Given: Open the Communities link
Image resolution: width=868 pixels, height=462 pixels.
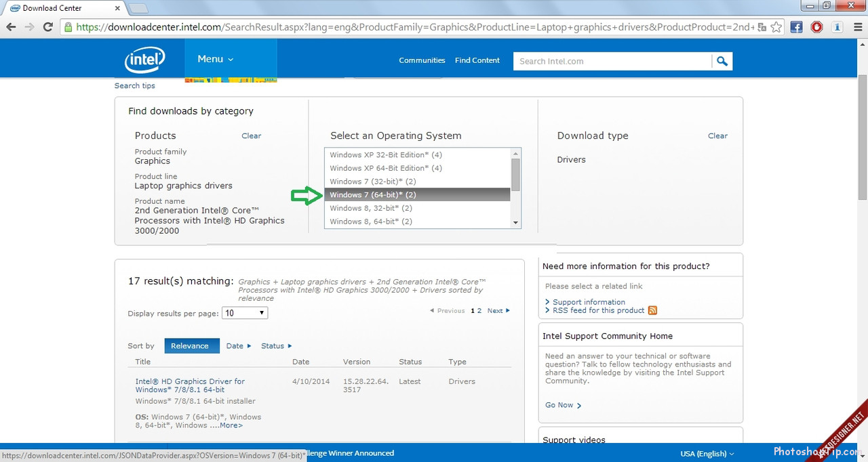Looking at the screenshot, I should (422, 60).
